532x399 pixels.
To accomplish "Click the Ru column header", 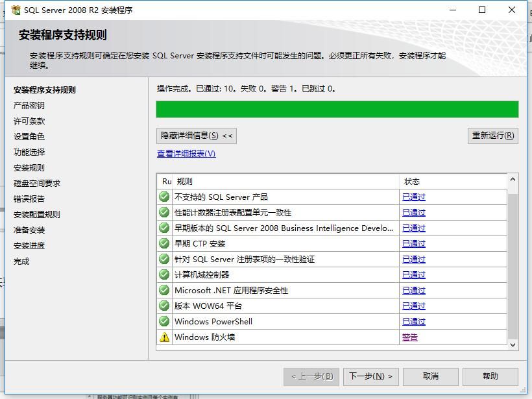I will tap(165, 182).
